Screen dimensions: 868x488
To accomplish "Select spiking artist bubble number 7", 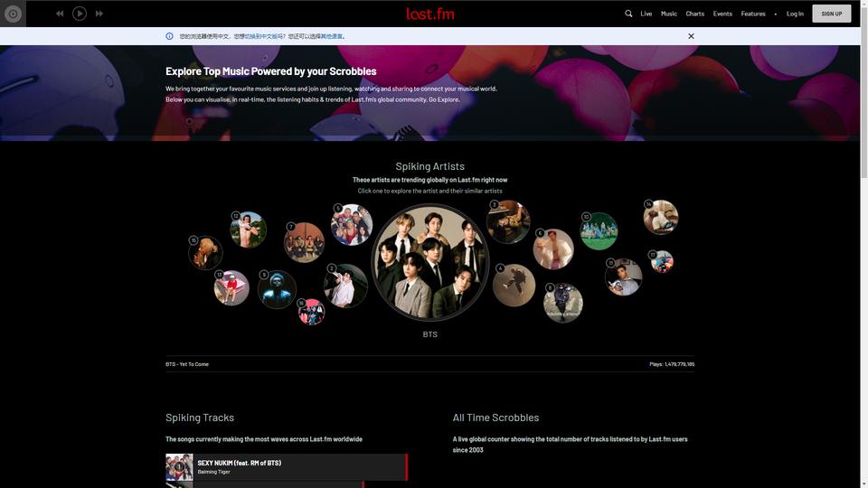I will (x=304, y=242).
